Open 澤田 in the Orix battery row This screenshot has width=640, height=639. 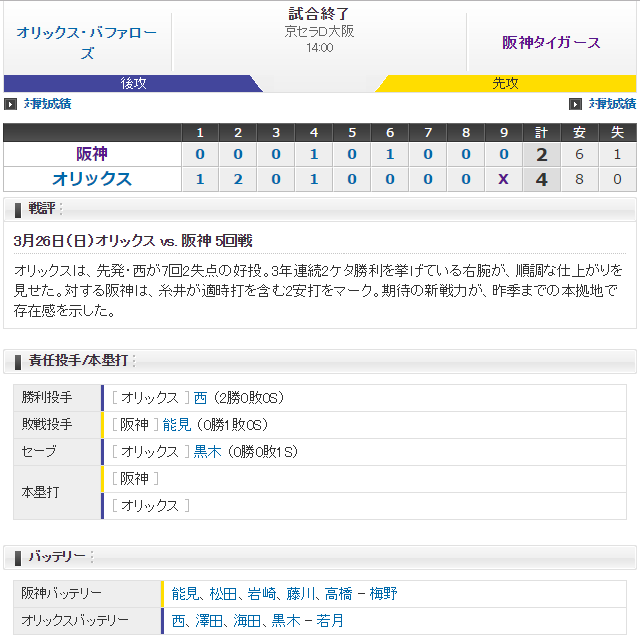coord(209,621)
